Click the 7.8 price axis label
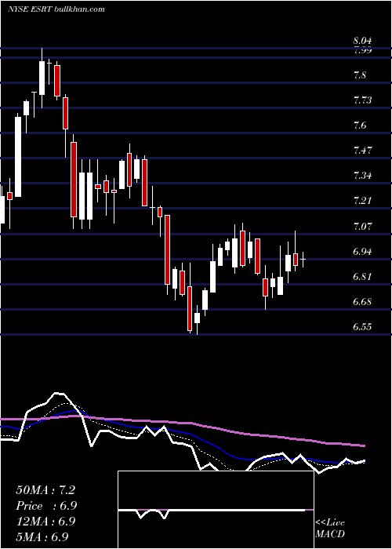The image size is (392, 549). [361, 75]
